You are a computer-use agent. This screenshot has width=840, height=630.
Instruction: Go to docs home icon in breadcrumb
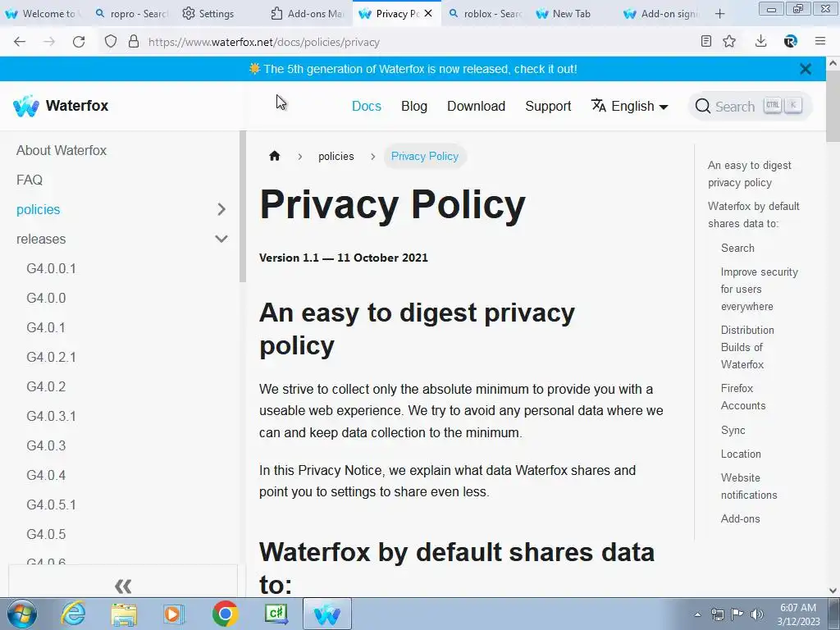[275, 156]
